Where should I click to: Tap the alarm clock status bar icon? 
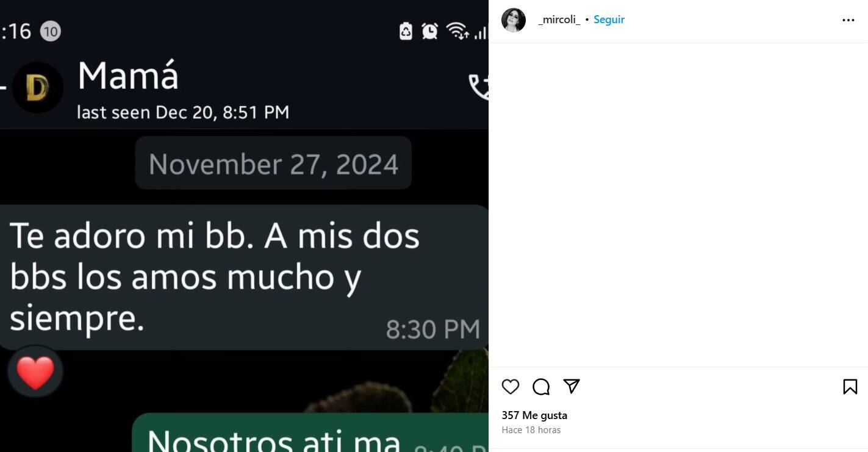(430, 30)
